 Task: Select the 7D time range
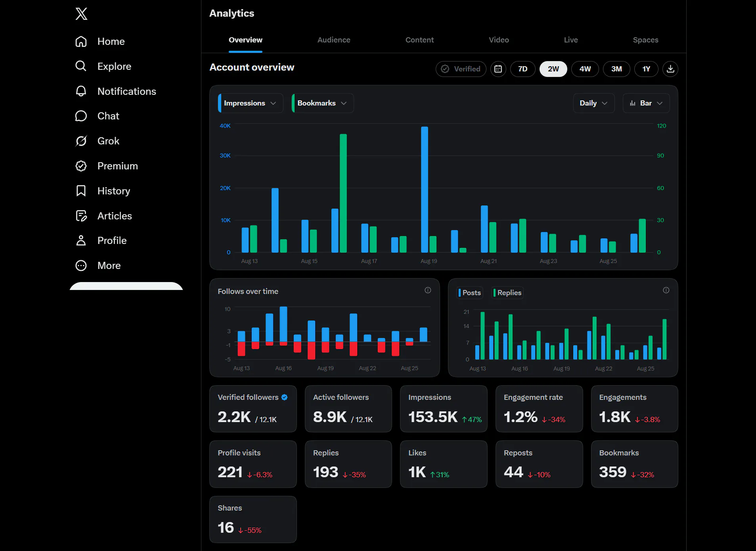click(523, 69)
